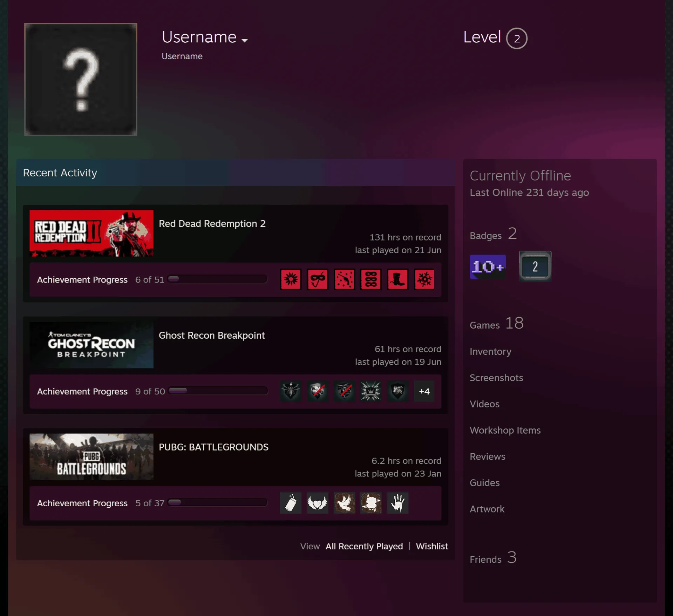View All Recently Played games
This screenshot has height=616, width=673.
point(364,546)
